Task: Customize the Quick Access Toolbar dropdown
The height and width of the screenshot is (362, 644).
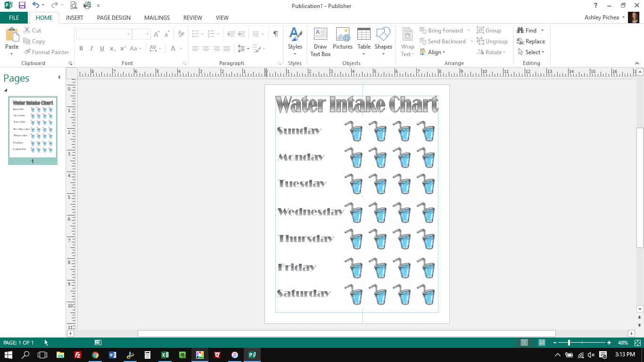Action: click(x=98, y=6)
